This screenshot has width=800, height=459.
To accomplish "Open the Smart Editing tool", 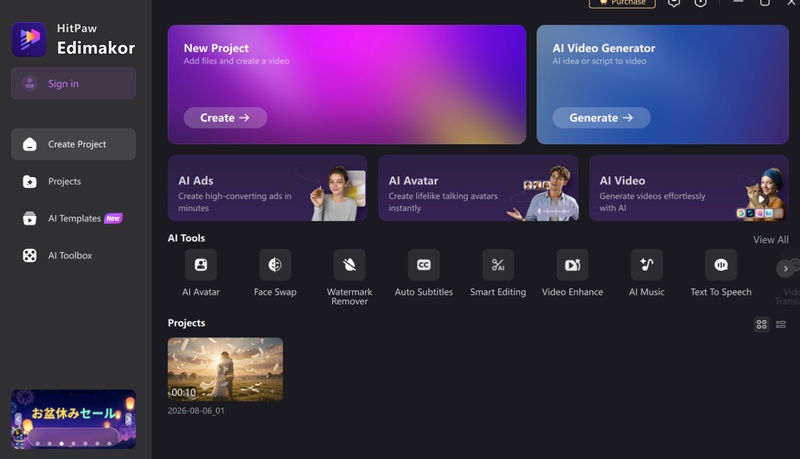I will pos(498,265).
